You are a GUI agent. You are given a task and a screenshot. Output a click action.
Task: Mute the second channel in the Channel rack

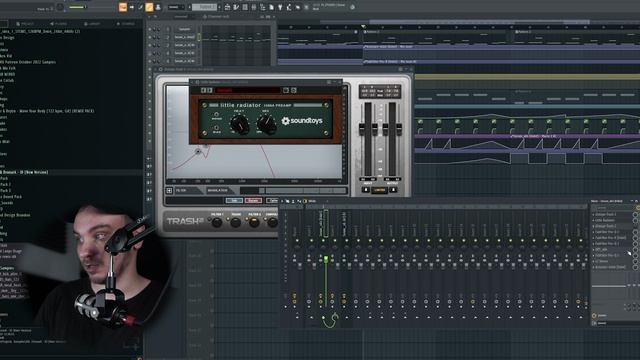tap(150, 37)
